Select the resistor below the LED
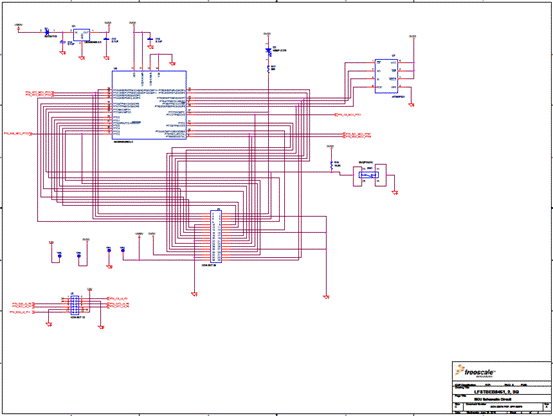The height and width of the screenshot is (416, 553). (x=268, y=69)
